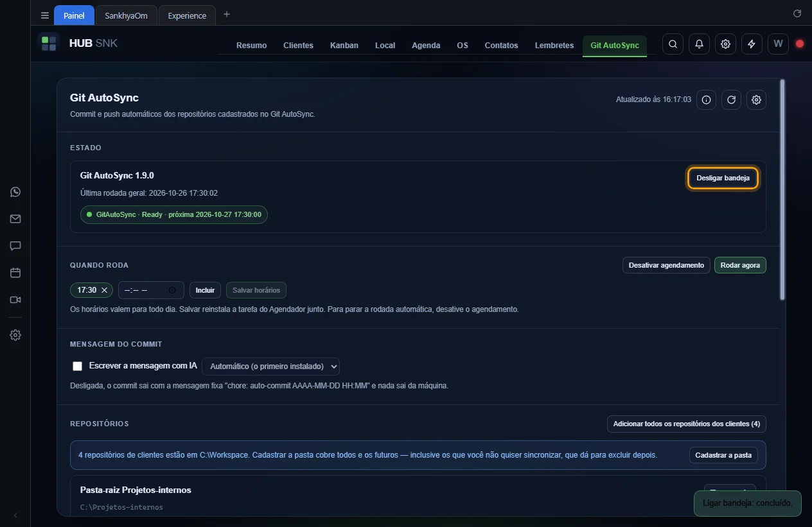Click Cadastrar a pasta button
The width and height of the screenshot is (812, 527).
tap(723, 455)
